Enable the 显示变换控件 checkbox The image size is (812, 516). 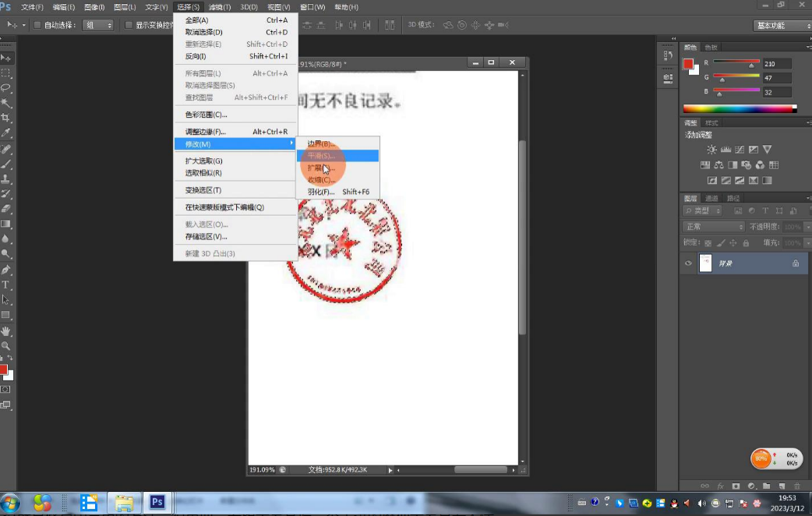(x=129, y=25)
